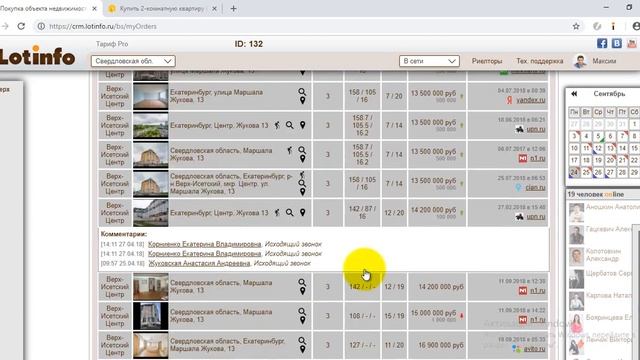Click magnifier icon in cian.ru listing row
640x360 pixels.
302,183
